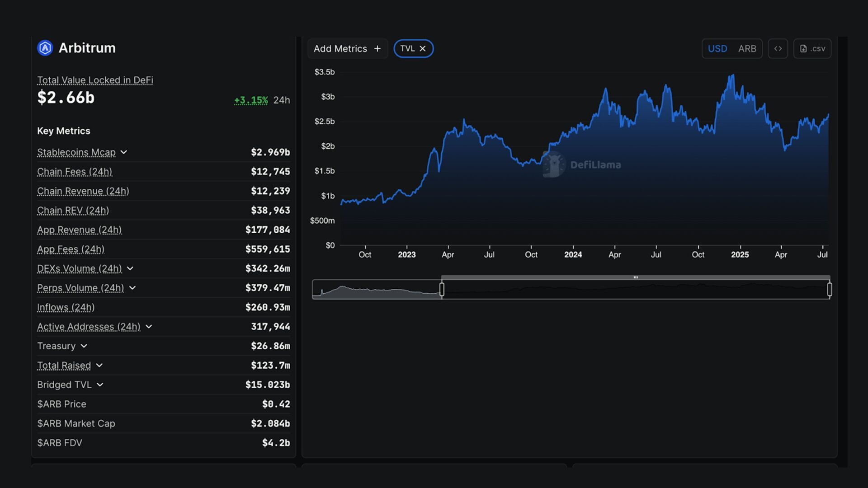Click the Total Value Locked in DeFi label
Viewport: 868px width, 488px height.
(x=95, y=80)
